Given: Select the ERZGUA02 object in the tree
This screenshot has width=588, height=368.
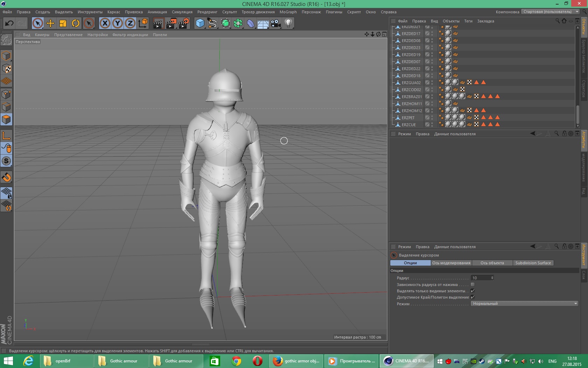Looking at the screenshot, I should click(x=411, y=83).
